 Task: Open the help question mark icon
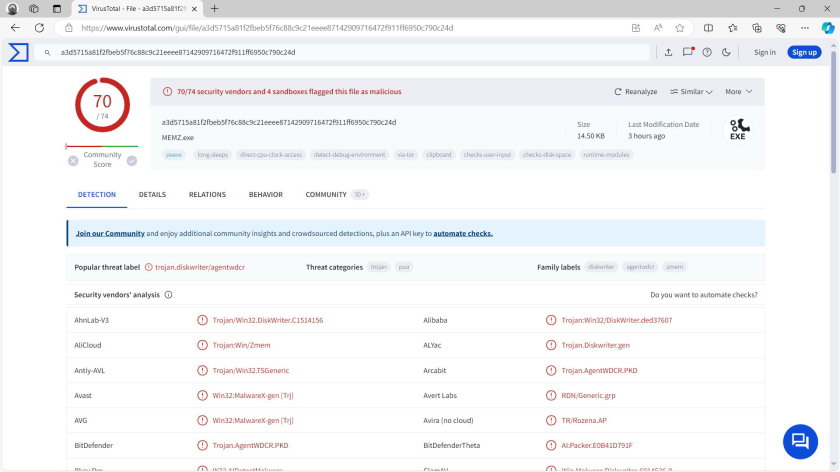pos(707,53)
